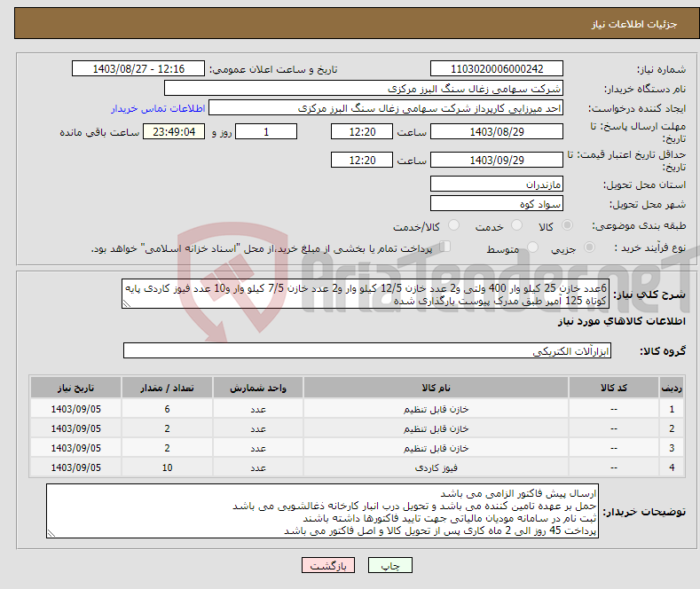This screenshot has width=700, height=589.
Task: Click the استان محل تحویل field showing مازندران
Action: [496, 185]
